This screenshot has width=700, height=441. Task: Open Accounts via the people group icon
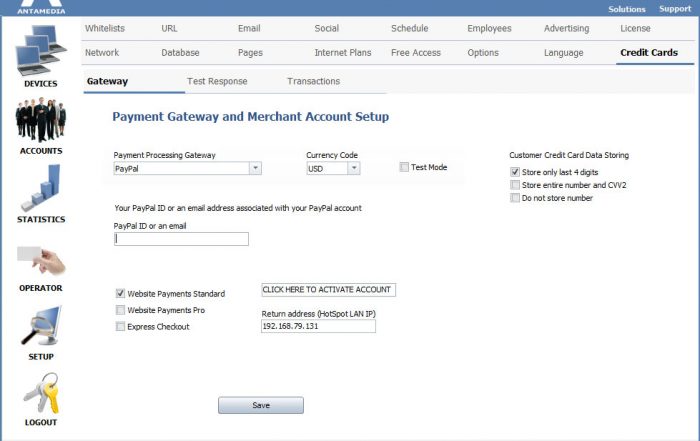[x=41, y=120]
